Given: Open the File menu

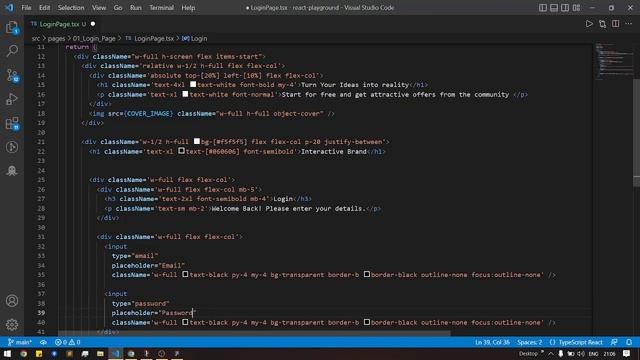Looking at the screenshot, I should tap(26, 8).
